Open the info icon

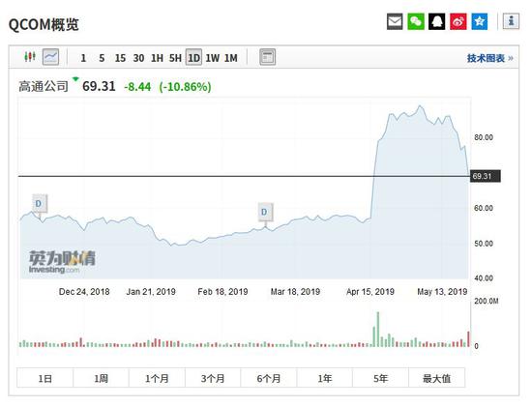[511, 21]
